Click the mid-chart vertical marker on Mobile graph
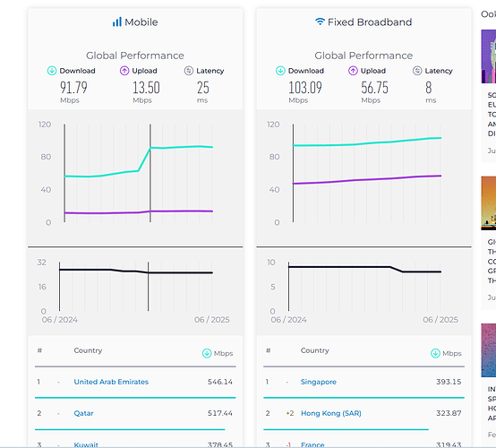This screenshot has height=448, width=496. click(x=150, y=173)
